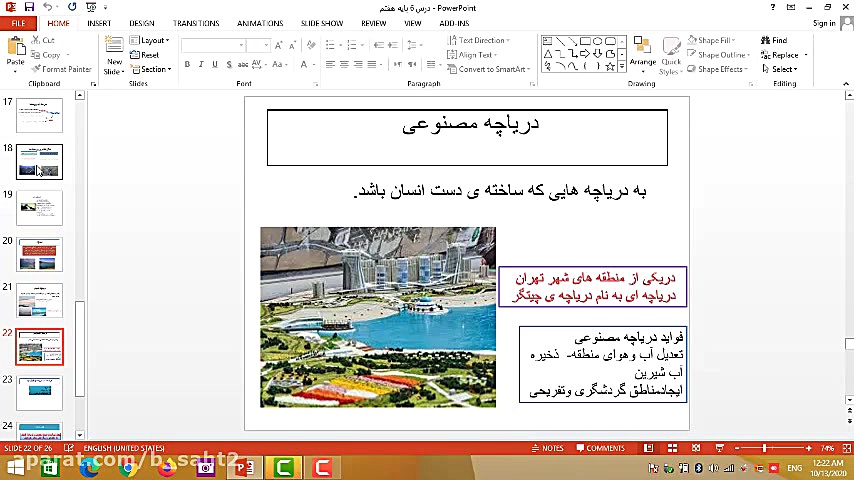This screenshot has width=854, height=480.
Task: Open the Shape Effects menu
Action: click(718, 69)
